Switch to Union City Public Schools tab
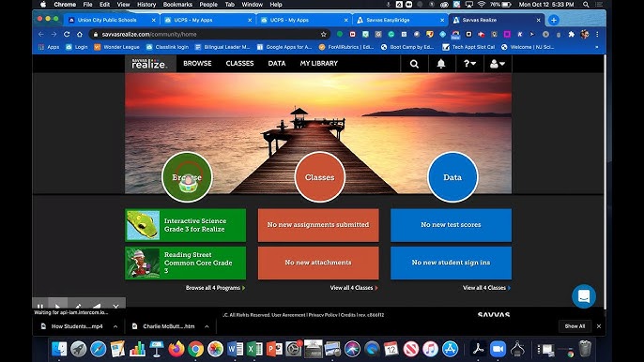The height and width of the screenshot is (362, 644). (x=111, y=20)
